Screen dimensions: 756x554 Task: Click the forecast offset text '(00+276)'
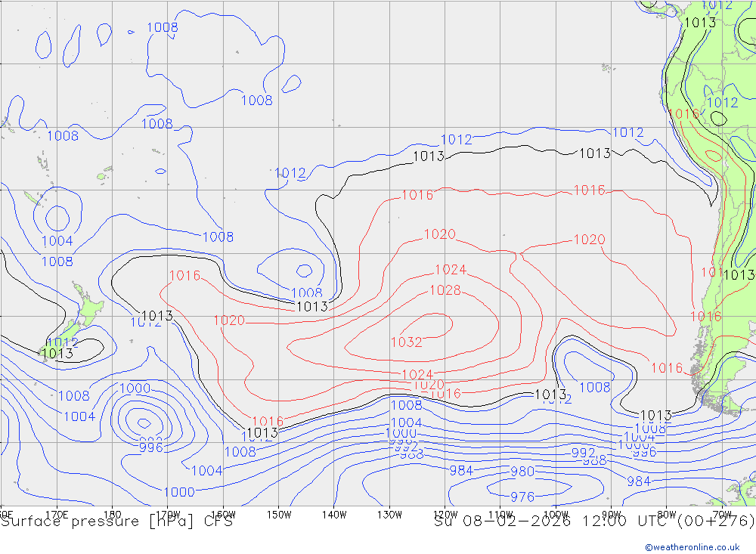(x=716, y=522)
